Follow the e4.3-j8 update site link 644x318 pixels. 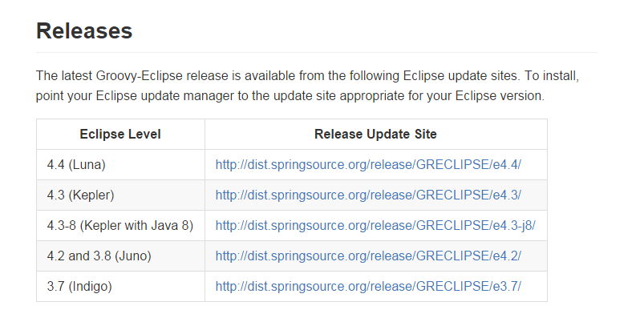(x=375, y=225)
